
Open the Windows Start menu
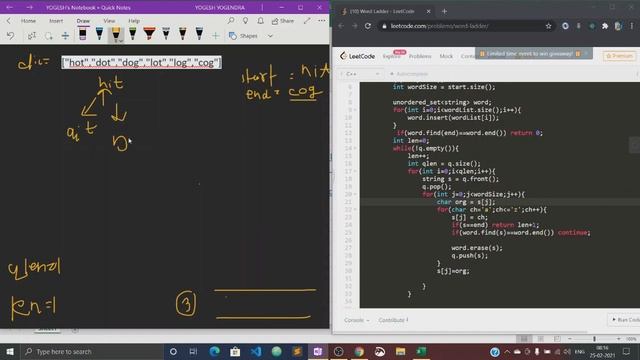coord(10,351)
